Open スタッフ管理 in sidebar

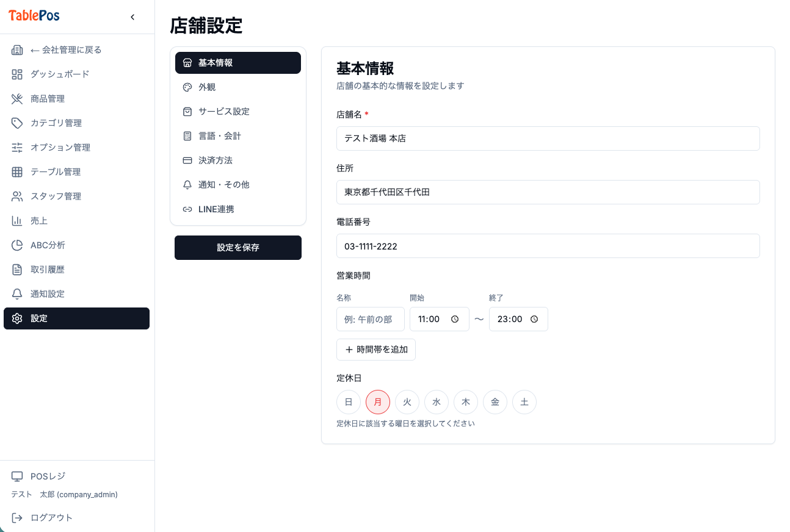[x=76, y=196]
